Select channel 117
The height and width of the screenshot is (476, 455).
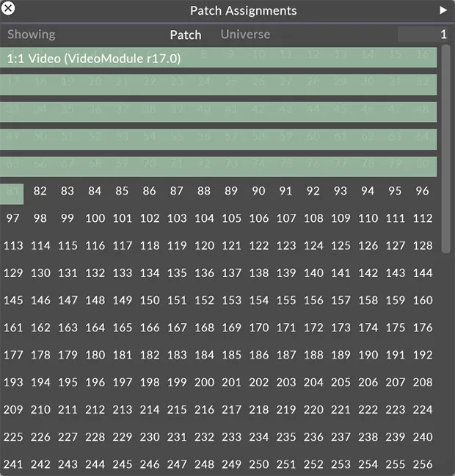tap(123, 245)
